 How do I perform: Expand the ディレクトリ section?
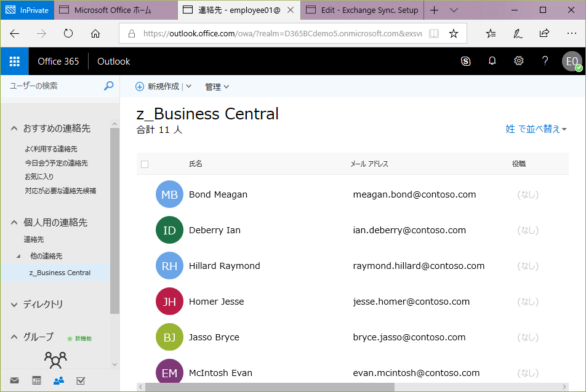click(x=14, y=305)
